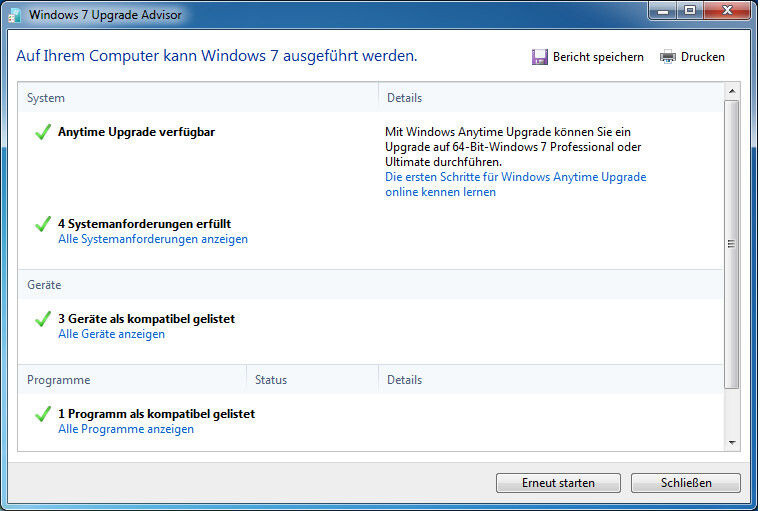Maximize the Upgrade Advisor window

[x=690, y=11]
